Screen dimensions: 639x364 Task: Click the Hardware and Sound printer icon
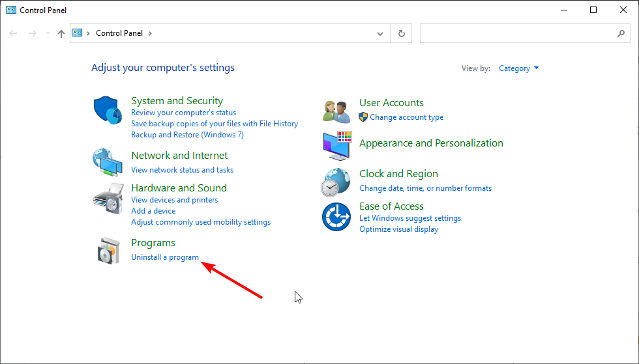coord(108,199)
